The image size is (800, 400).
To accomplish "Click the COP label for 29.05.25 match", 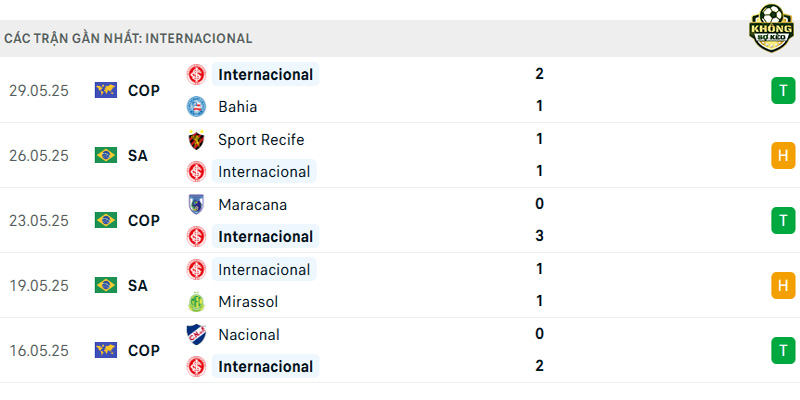I will click(144, 91).
